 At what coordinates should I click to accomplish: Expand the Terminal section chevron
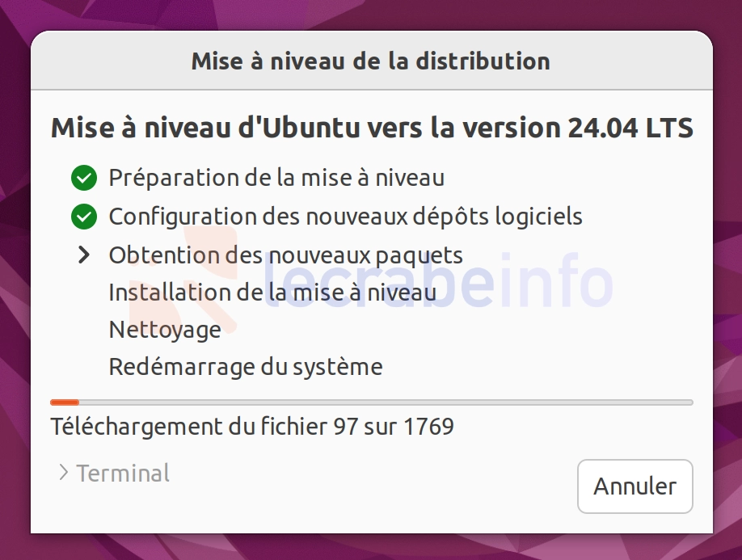[x=63, y=473]
